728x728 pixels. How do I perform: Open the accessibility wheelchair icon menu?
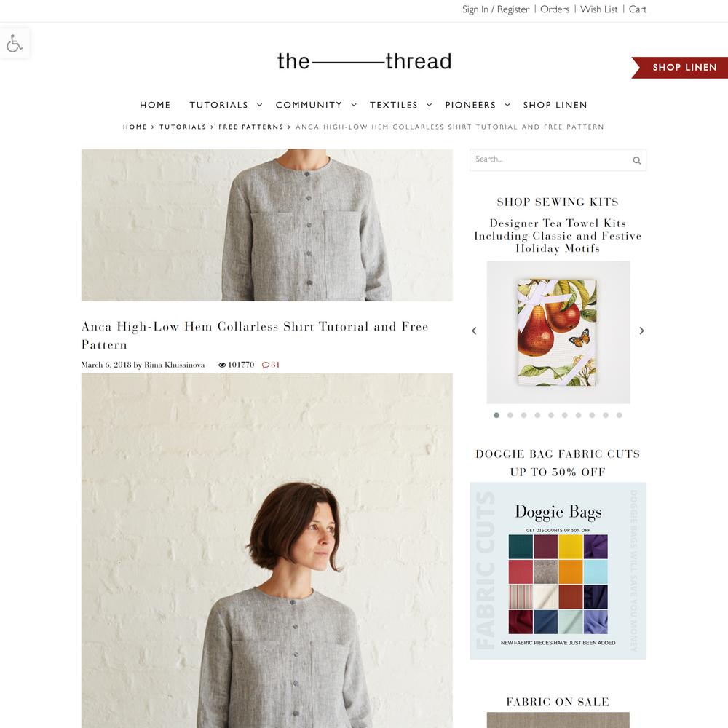15,43
